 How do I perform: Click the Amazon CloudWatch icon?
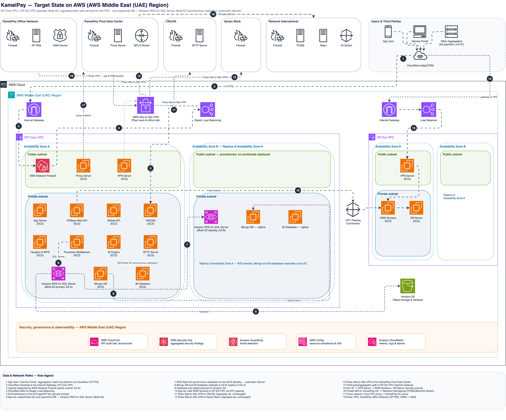372,342
